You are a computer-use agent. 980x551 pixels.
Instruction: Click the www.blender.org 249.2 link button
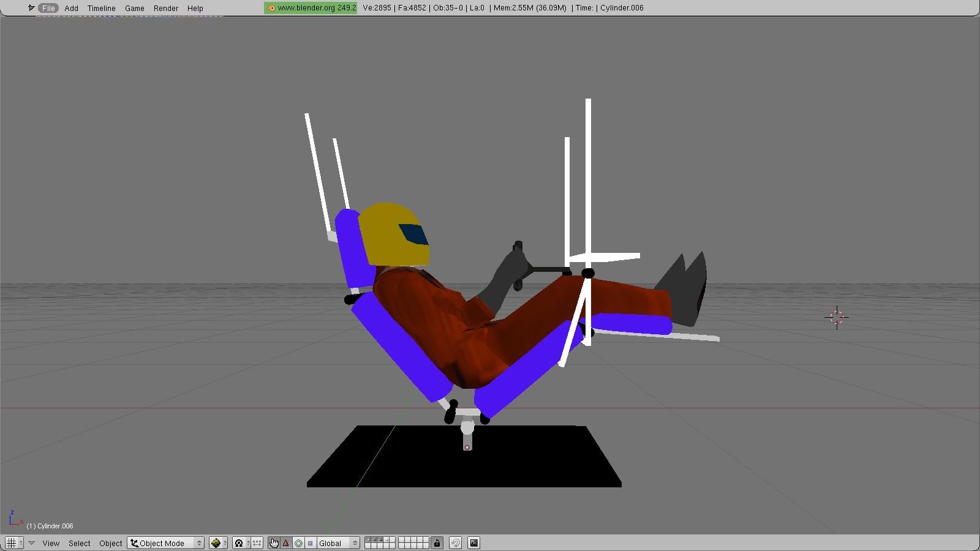point(311,8)
